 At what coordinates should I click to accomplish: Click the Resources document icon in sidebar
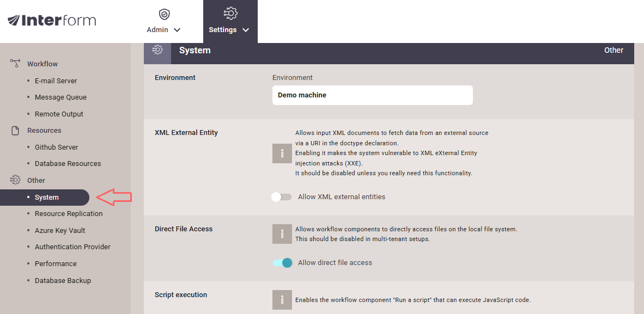[15, 131]
